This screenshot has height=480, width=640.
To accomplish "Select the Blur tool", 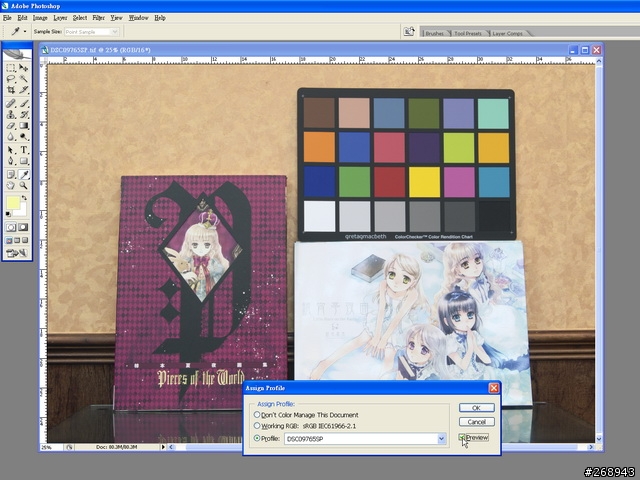I will tap(11, 137).
